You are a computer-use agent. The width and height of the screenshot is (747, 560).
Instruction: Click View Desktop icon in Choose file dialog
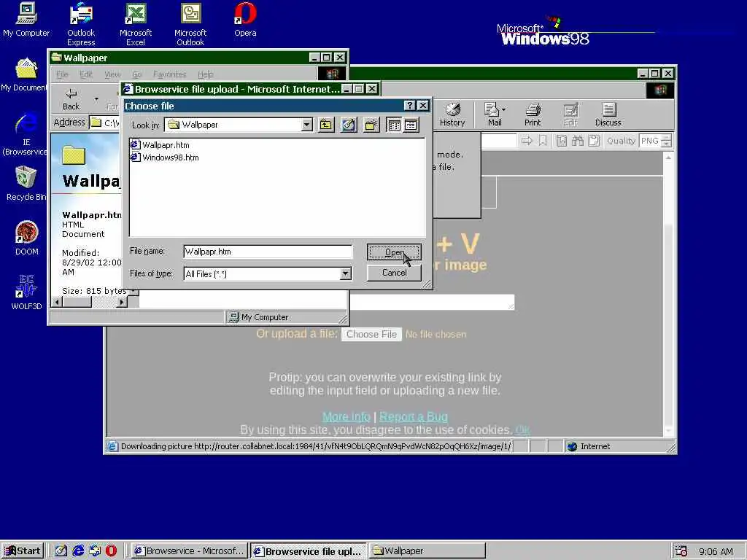(349, 125)
